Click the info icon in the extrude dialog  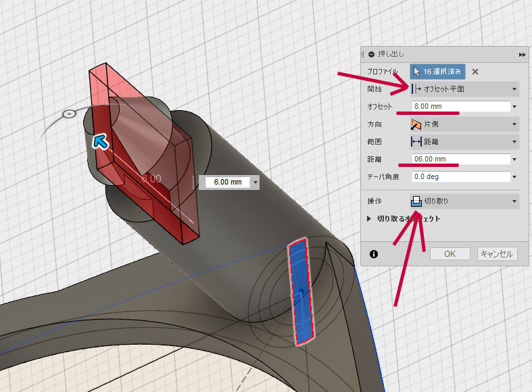[x=374, y=254]
